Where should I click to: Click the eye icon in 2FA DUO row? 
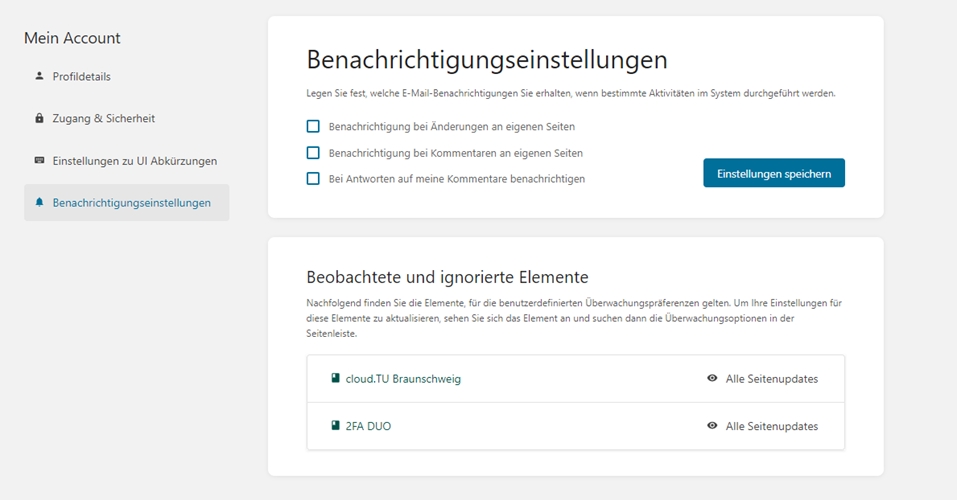[x=712, y=426]
